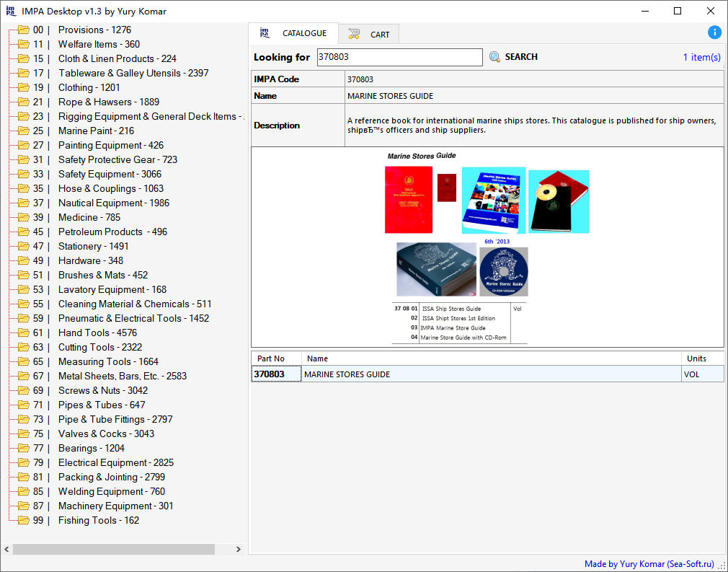Select Safety Equipment - 3066 category

(110, 174)
